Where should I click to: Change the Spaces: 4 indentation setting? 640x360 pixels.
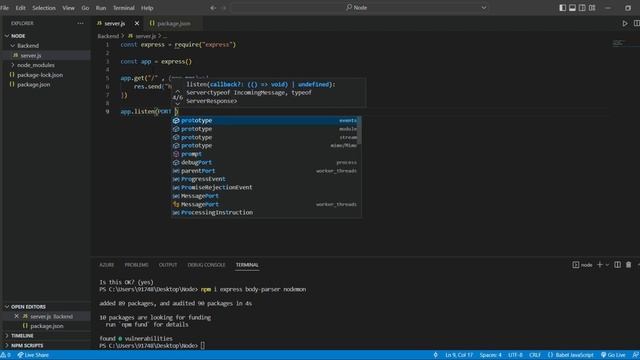click(490, 355)
